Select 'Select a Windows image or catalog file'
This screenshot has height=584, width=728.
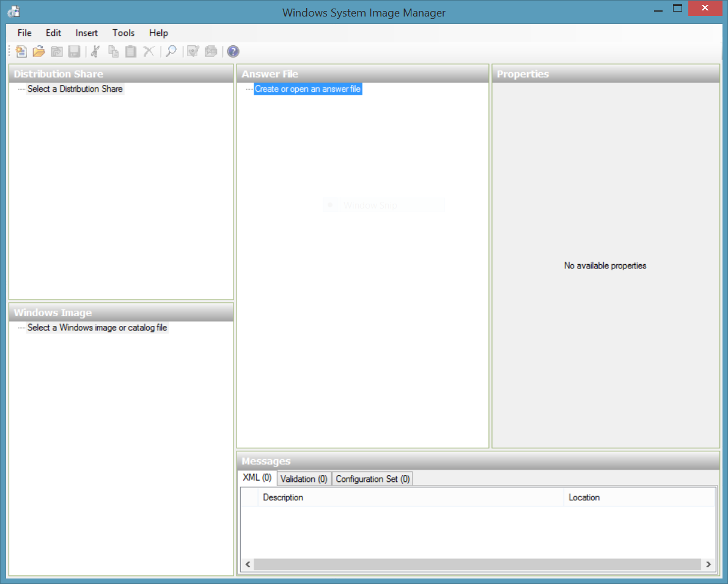pos(97,328)
